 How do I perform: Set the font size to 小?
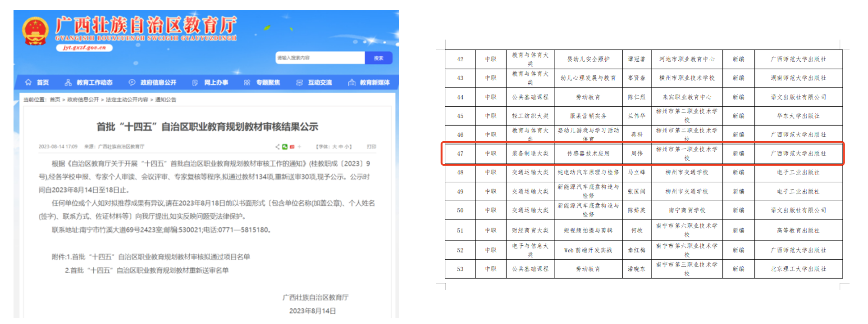[x=347, y=147]
